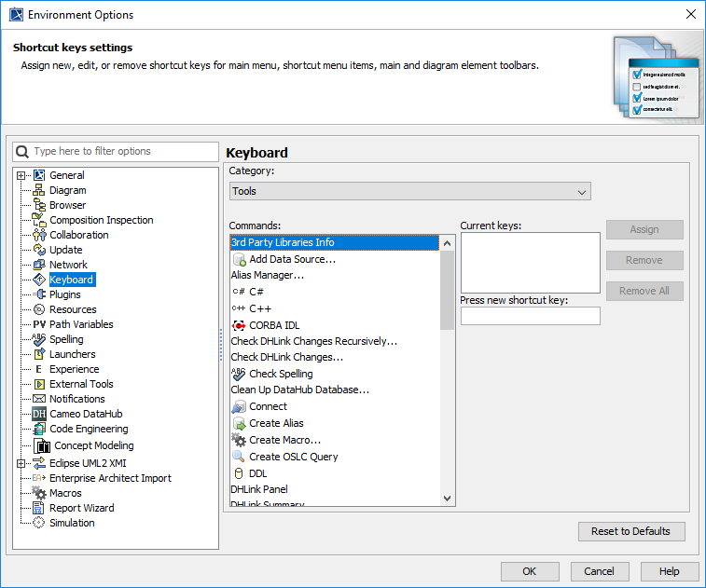The height and width of the screenshot is (588, 706).
Task: Select the DHLink Panel command
Action: (335, 489)
